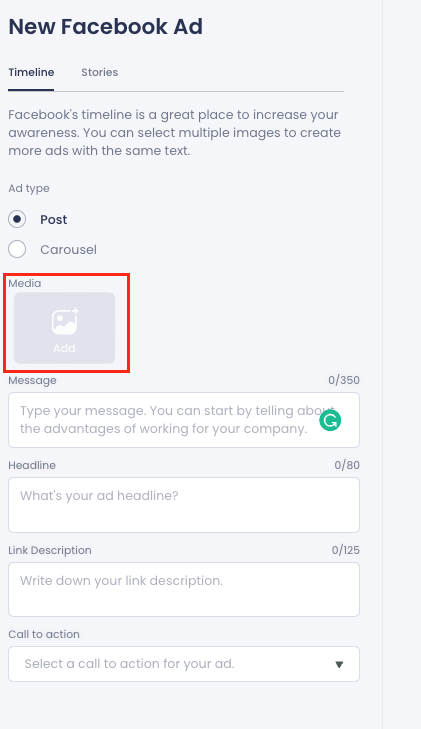Select the Carousel ad type radio button
The image size is (421, 729).
[x=17, y=249]
